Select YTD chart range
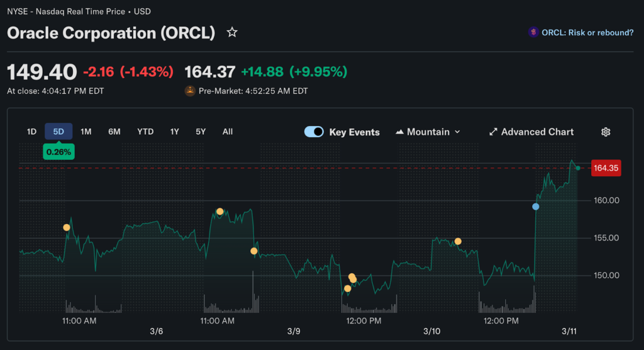This screenshot has width=644, height=350. tap(145, 132)
